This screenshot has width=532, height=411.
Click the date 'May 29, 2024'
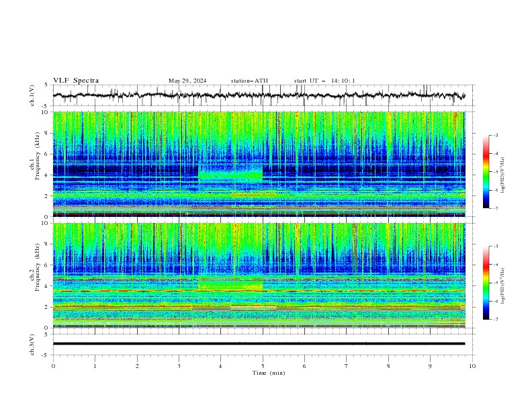(x=187, y=81)
